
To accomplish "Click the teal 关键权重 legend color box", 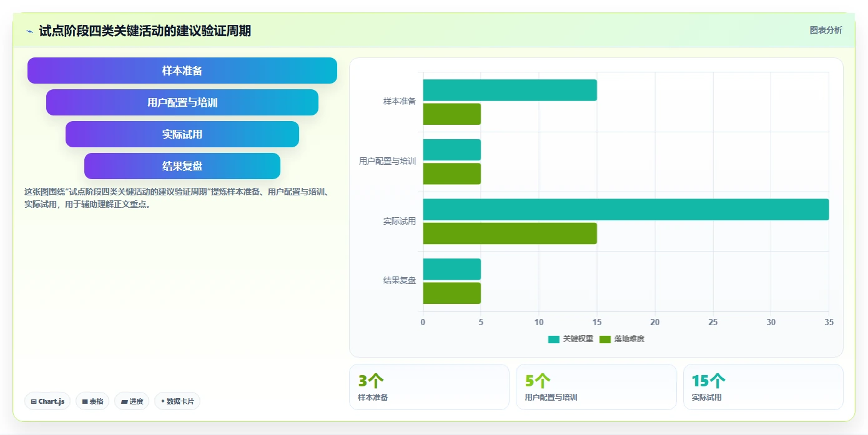I will (x=554, y=339).
